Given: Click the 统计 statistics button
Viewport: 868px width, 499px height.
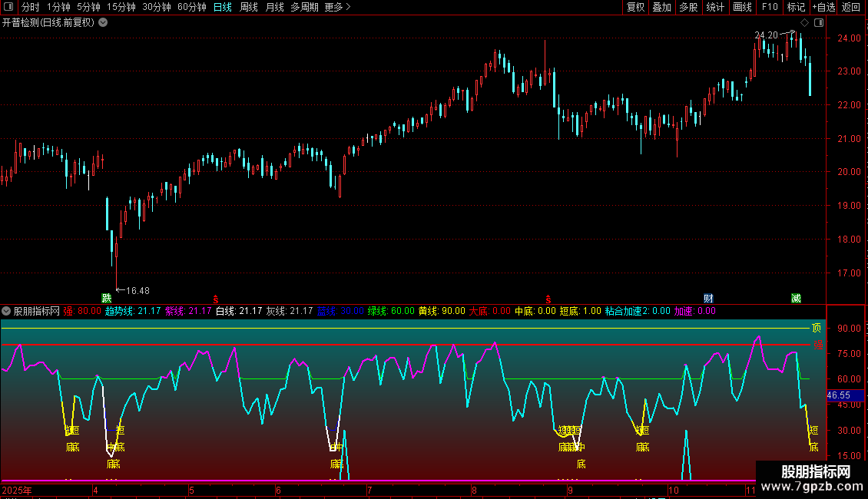Looking at the screenshot, I should pos(715,7).
